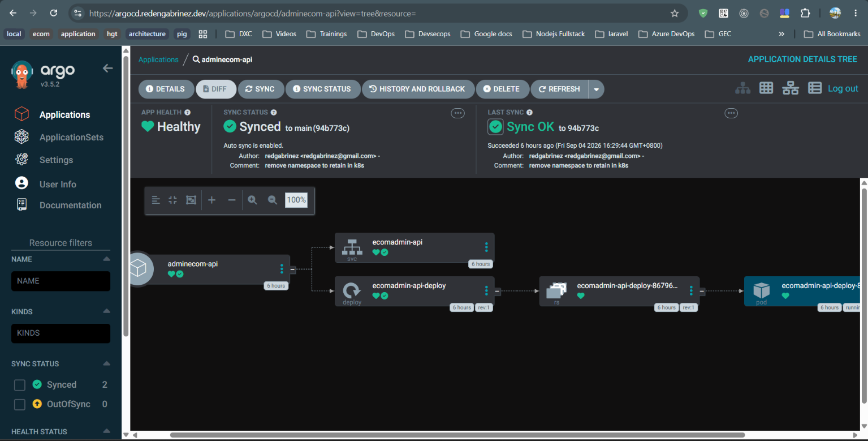Open the three-dot menu on ecomadmin-api-deploy node
868x441 pixels.
coord(486,290)
